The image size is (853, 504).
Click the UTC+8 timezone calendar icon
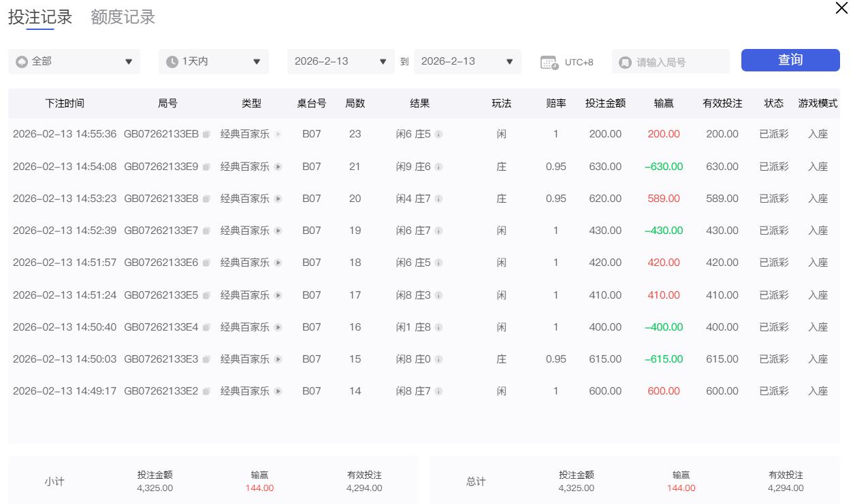coord(549,62)
